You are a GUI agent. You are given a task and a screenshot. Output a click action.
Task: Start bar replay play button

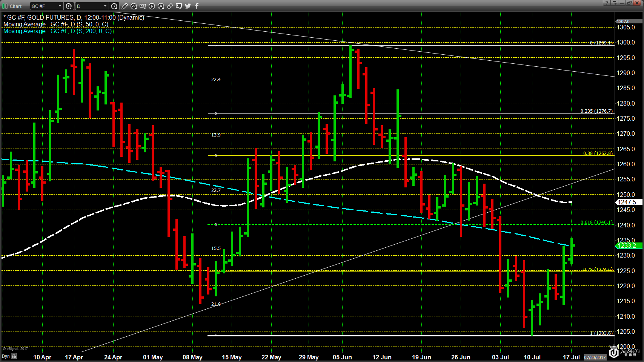[x=152, y=6]
